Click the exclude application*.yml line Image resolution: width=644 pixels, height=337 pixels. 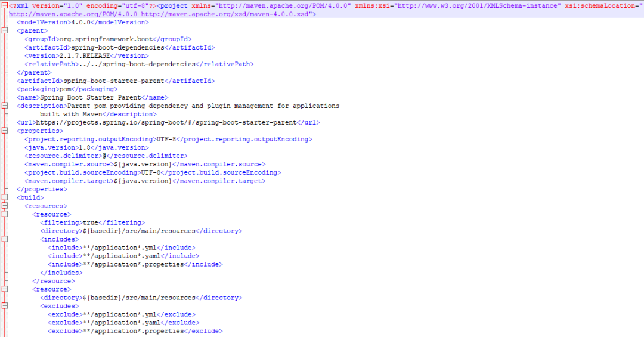(x=122, y=314)
